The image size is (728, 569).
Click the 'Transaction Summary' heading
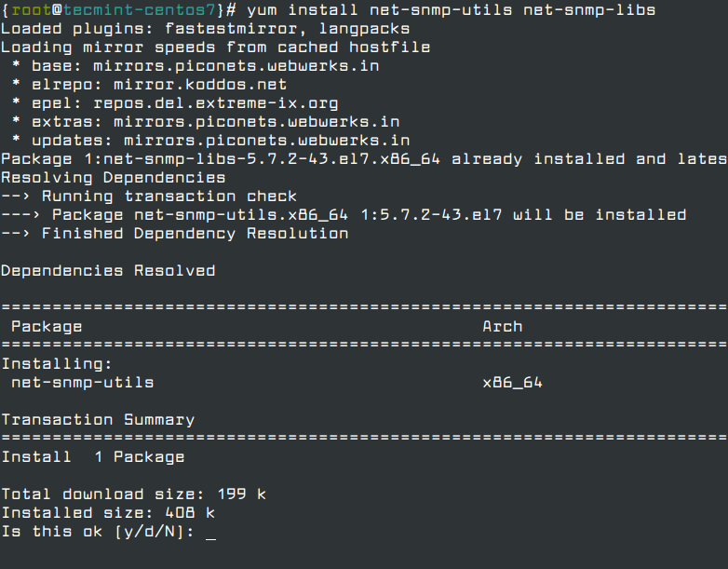pyautogui.click(x=98, y=420)
